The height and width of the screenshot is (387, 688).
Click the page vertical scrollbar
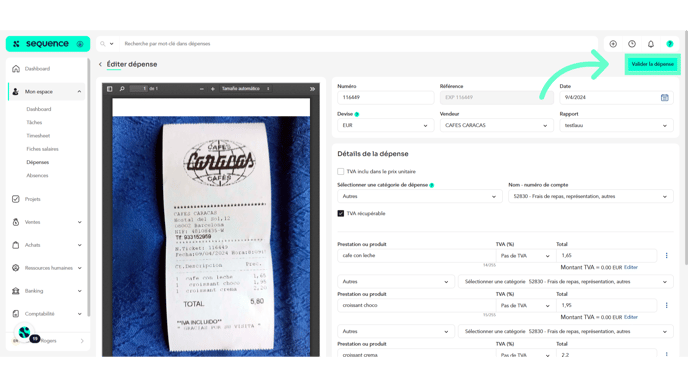686,147
